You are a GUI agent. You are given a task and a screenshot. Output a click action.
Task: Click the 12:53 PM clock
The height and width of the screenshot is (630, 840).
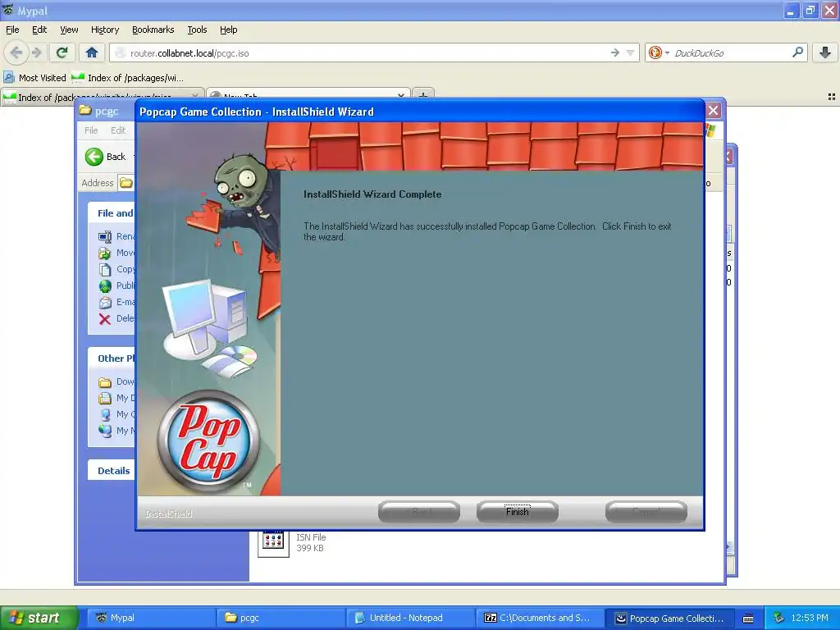(x=810, y=618)
